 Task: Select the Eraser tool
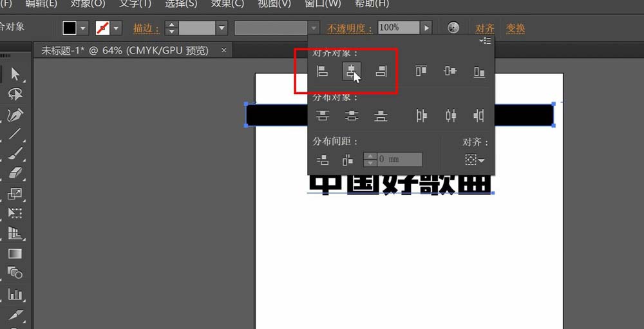15,173
